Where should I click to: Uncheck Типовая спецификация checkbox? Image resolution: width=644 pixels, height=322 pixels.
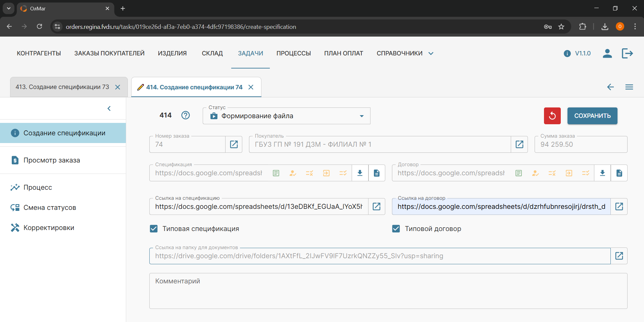pyautogui.click(x=154, y=229)
